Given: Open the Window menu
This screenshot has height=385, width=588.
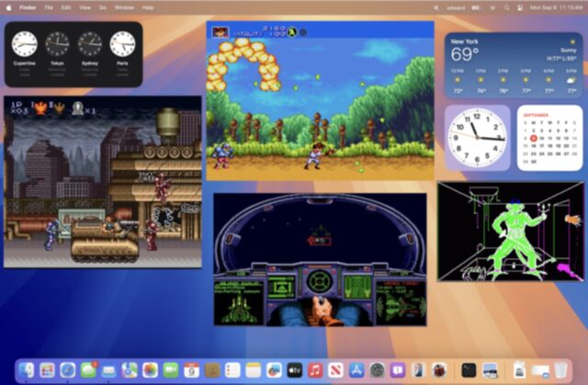Looking at the screenshot, I should click(x=124, y=6).
